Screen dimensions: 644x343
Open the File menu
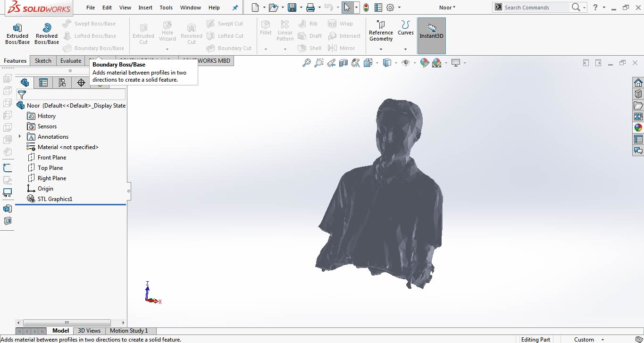point(91,8)
